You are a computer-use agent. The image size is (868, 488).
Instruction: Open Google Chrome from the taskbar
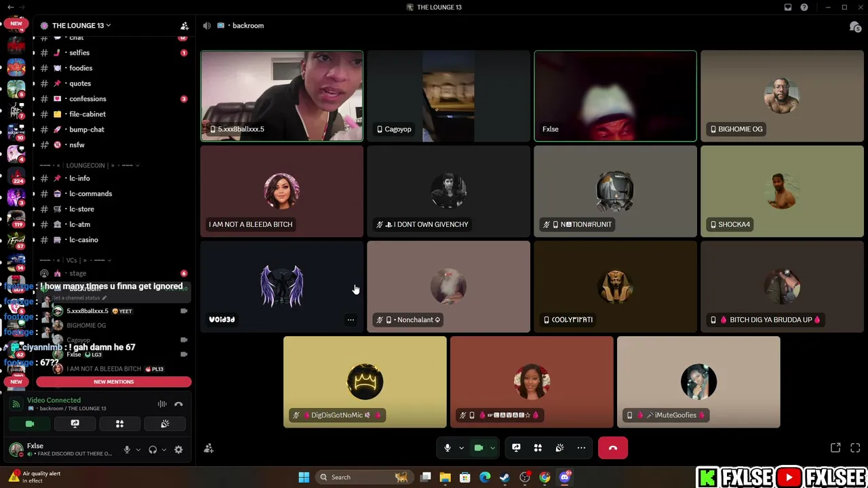point(545,477)
